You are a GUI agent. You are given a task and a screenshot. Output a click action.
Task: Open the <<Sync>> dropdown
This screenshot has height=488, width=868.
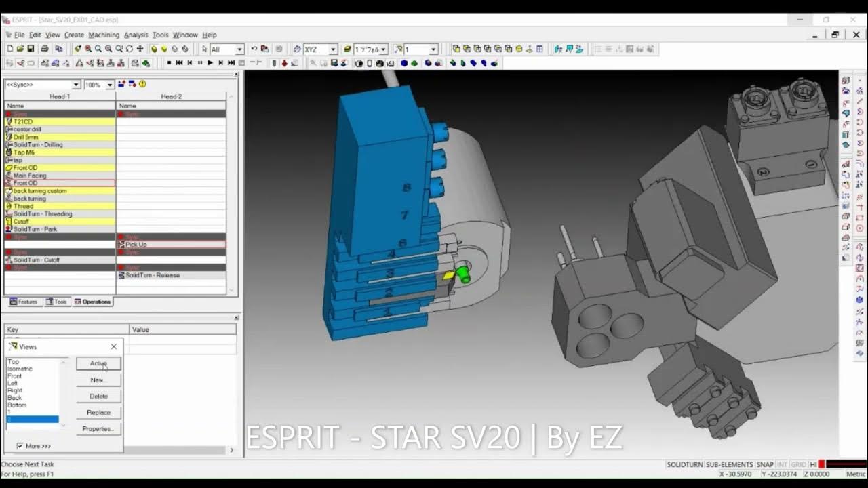[76, 85]
